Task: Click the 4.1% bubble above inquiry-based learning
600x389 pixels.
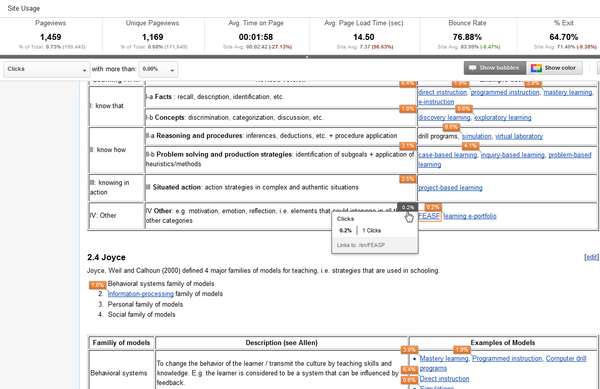Action: (470, 146)
